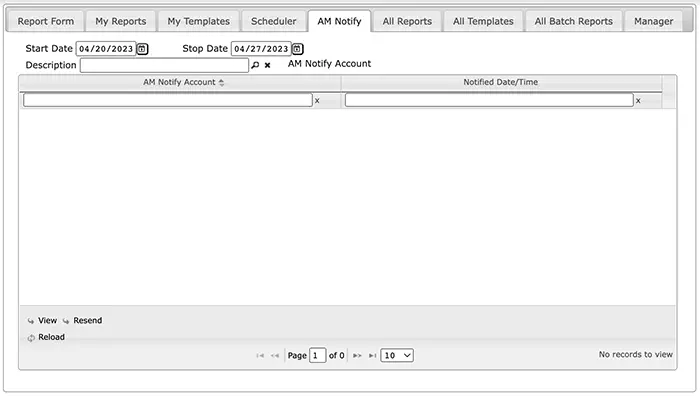Jump to the last page arrow
Screen dimensions: 700x396
[372, 355]
